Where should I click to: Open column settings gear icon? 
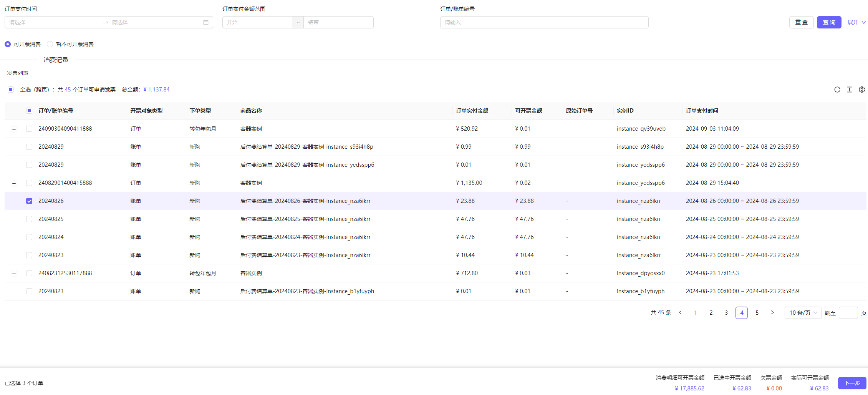(x=862, y=90)
